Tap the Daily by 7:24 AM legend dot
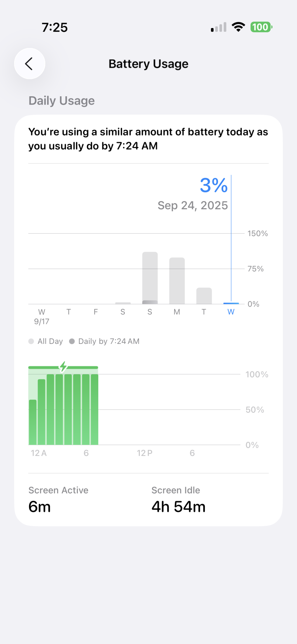The width and height of the screenshot is (297, 644). [x=72, y=341]
